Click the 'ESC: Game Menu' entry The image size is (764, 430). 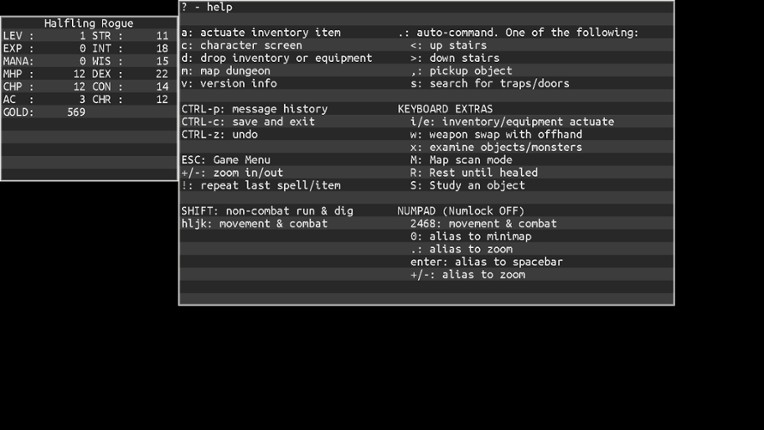225,160
